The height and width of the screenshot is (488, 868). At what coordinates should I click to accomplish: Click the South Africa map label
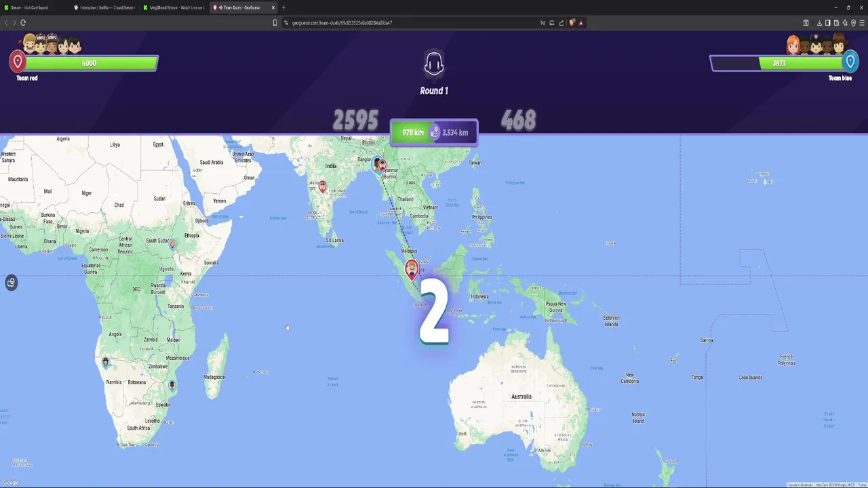(138, 428)
